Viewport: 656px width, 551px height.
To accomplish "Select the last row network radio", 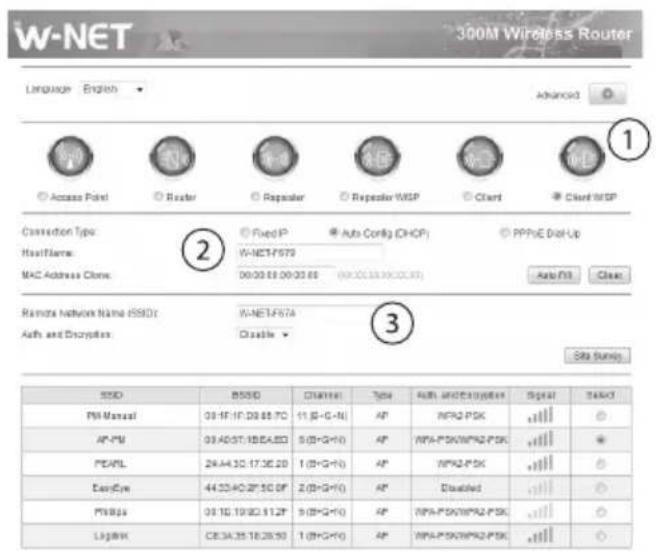I will 601,536.
